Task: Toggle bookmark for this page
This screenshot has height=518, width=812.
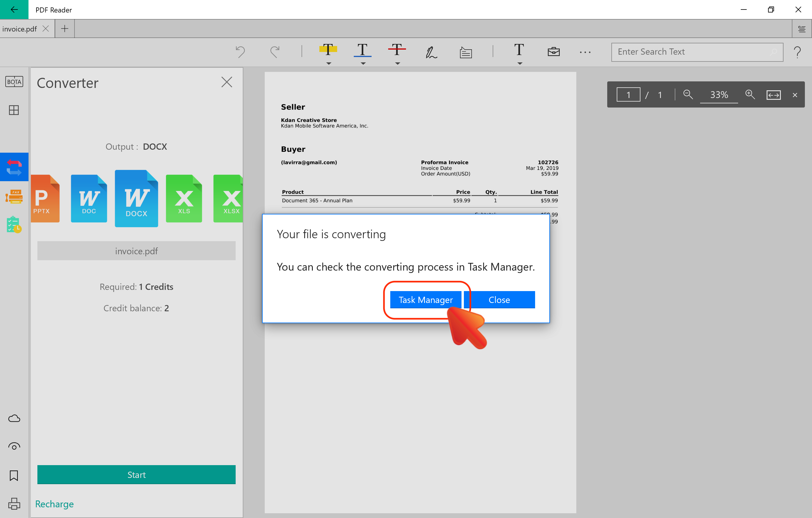Action: 14,475
